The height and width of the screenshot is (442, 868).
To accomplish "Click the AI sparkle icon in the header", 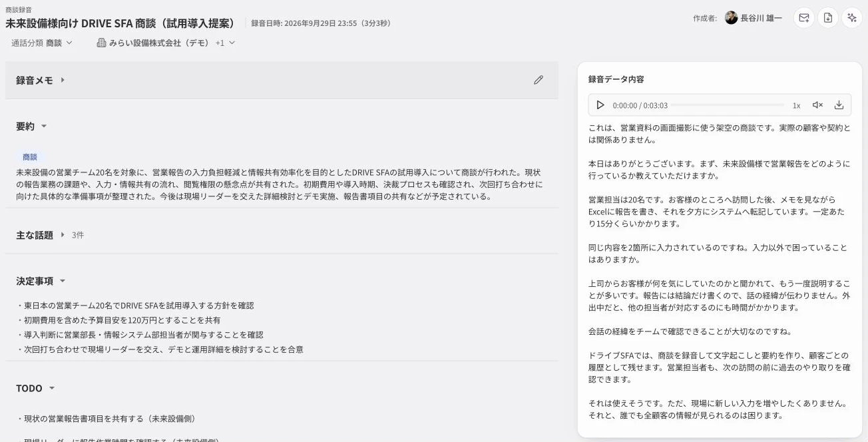I will click(x=852, y=18).
